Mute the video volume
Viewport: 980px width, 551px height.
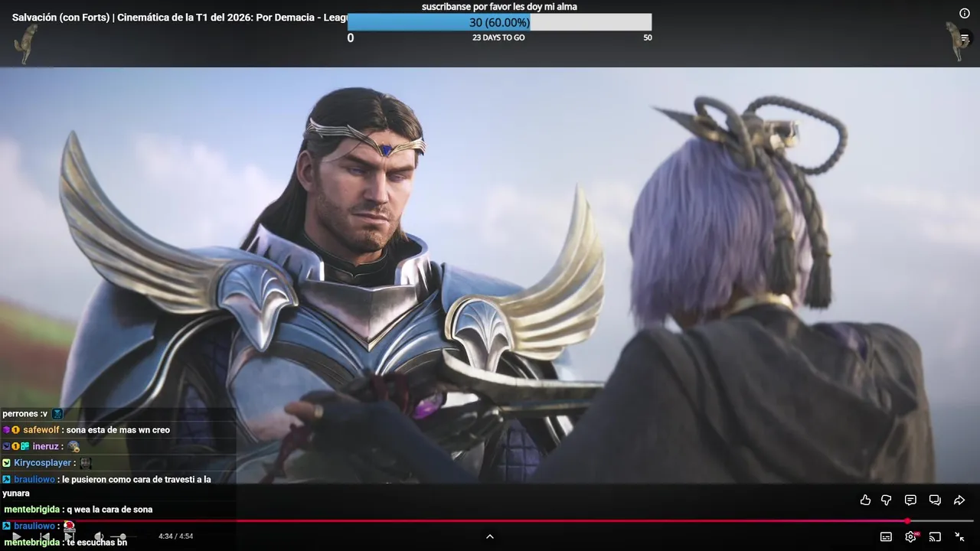point(98,536)
